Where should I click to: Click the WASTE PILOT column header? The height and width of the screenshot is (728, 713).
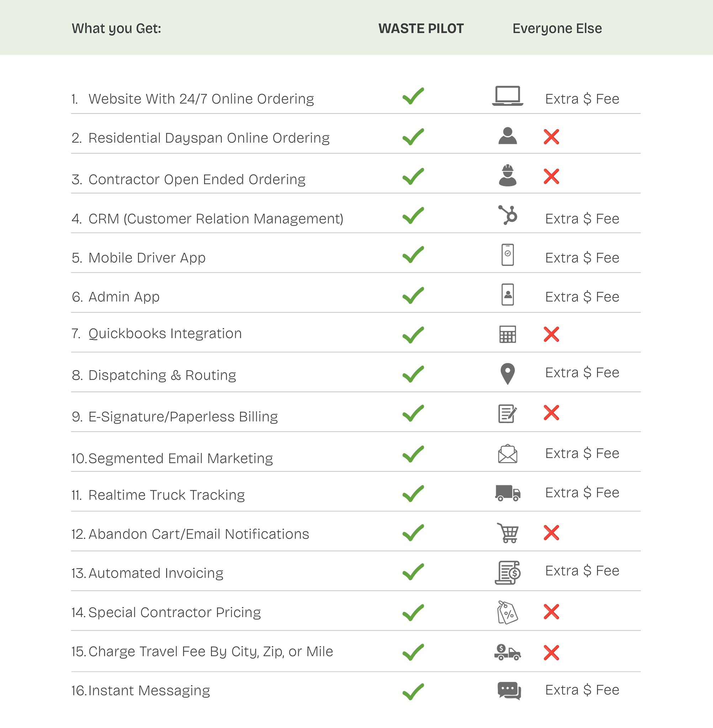[421, 28]
